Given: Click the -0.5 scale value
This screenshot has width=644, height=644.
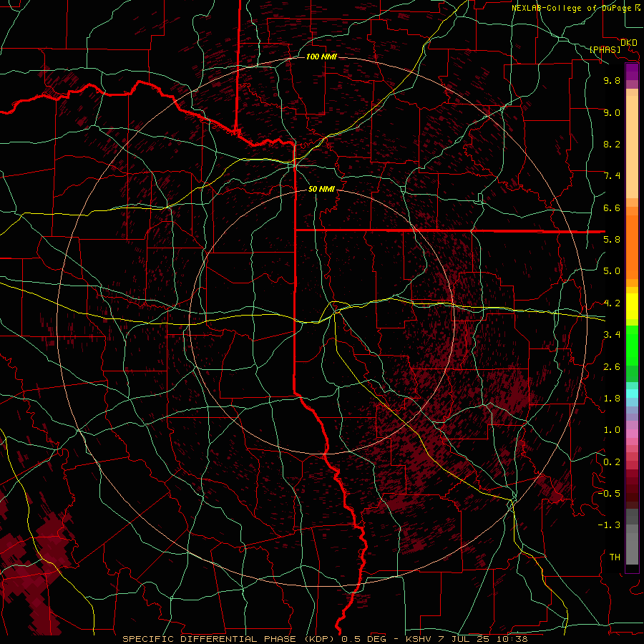Looking at the screenshot, I should (609, 494).
